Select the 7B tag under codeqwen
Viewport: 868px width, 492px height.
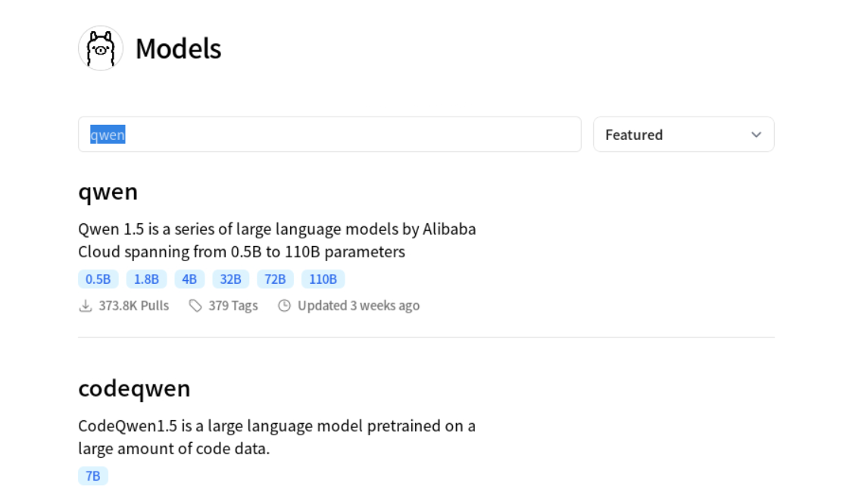point(93,476)
